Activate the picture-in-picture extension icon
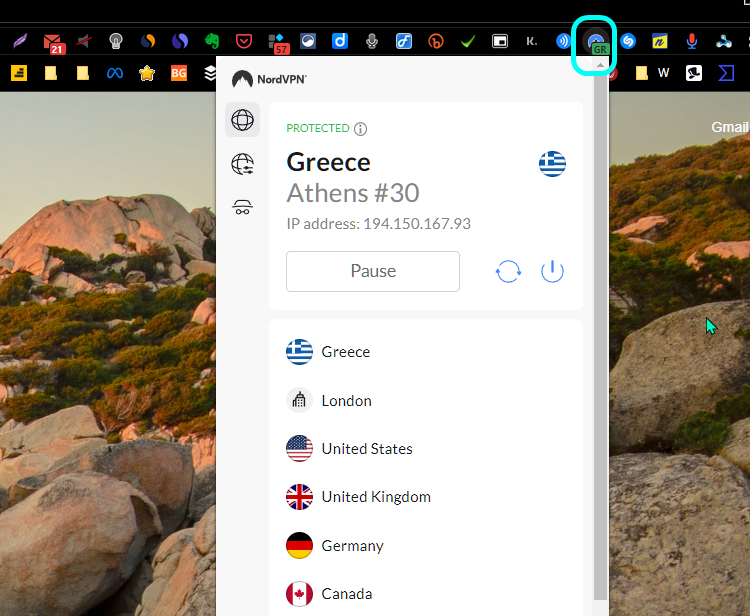 point(500,41)
